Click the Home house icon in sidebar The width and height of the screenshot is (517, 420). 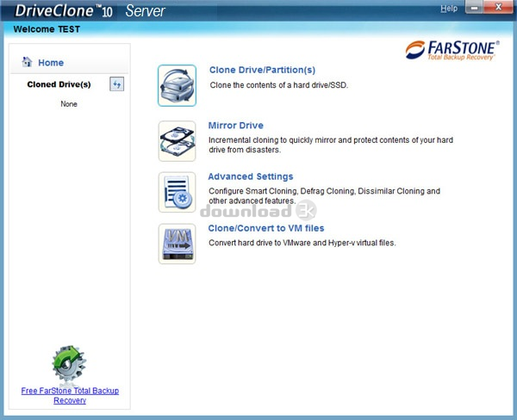[28, 62]
